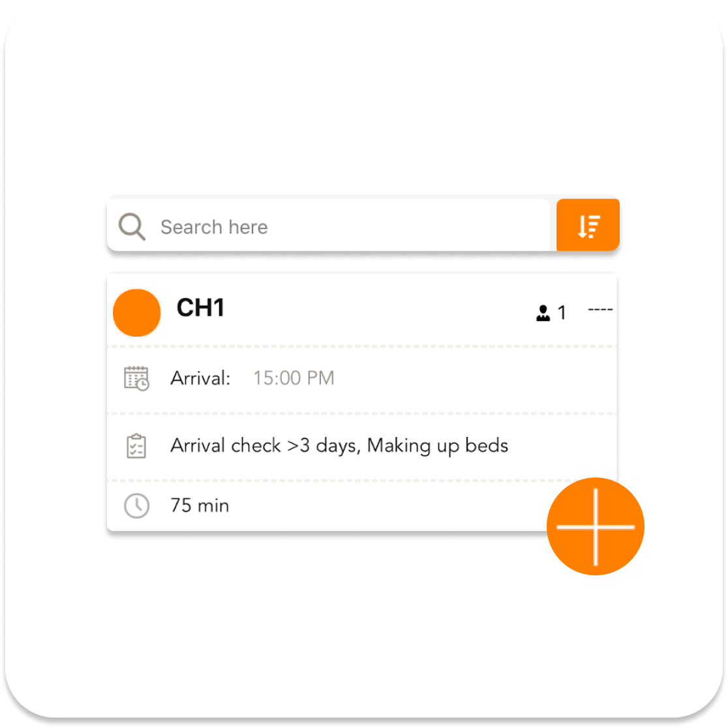The image size is (728, 728).
Task: Open the orange sort order button
Action: [588, 224]
